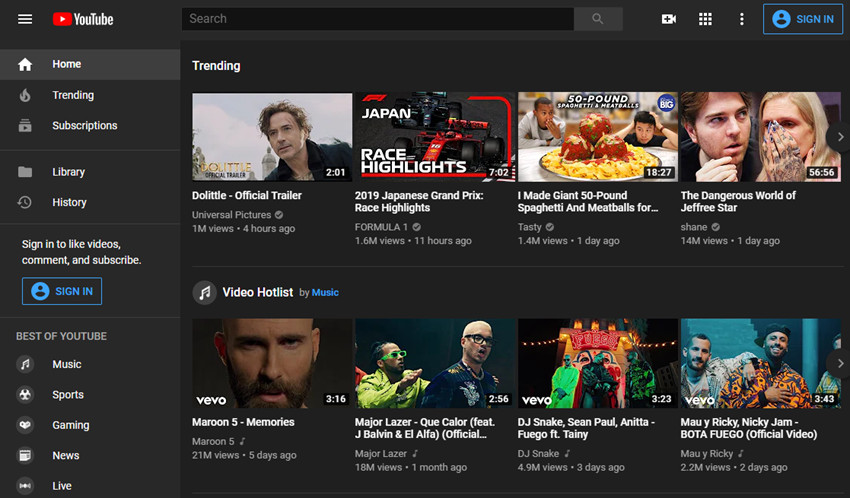Click the top-right SIGN IN button

[x=803, y=19]
